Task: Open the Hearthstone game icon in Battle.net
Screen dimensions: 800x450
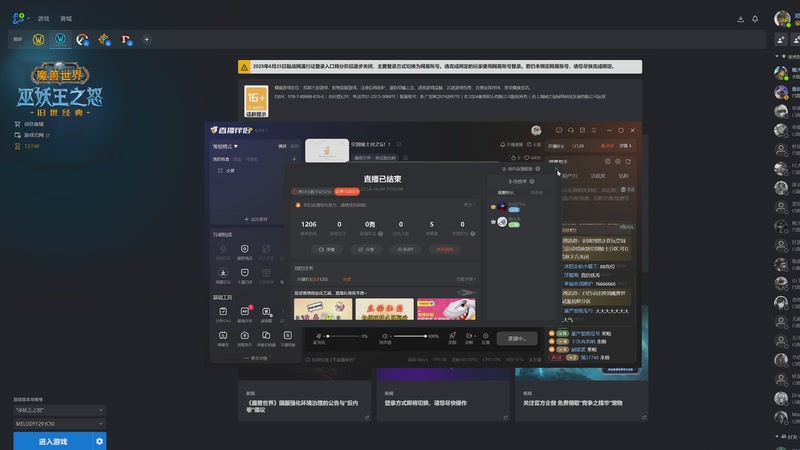Action: 104,39
